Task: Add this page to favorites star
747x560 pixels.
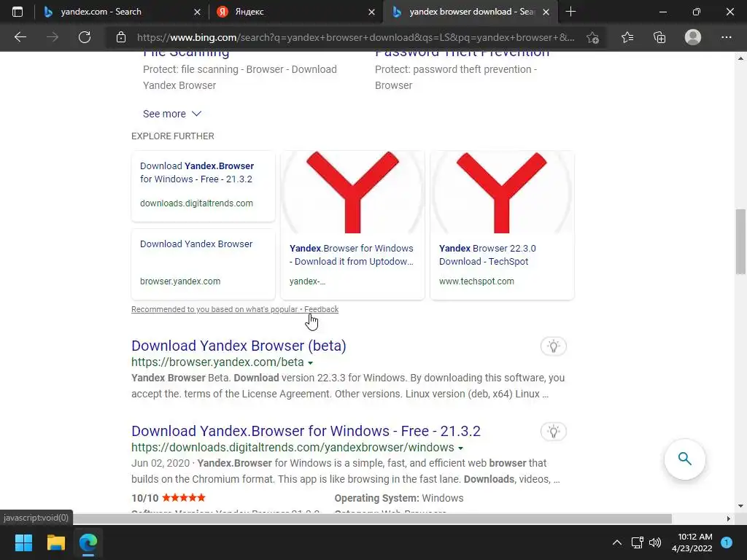Action: [x=592, y=37]
